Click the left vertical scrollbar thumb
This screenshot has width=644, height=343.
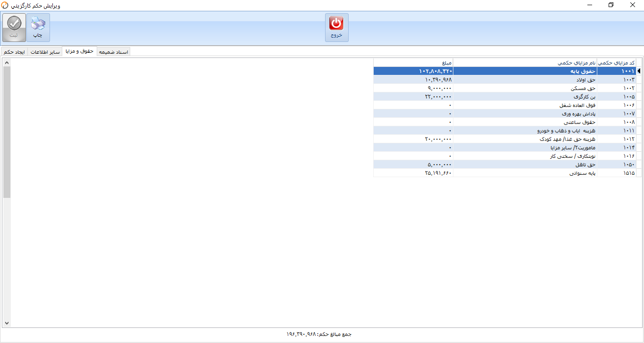pyautogui.click(x=7, y=132)
